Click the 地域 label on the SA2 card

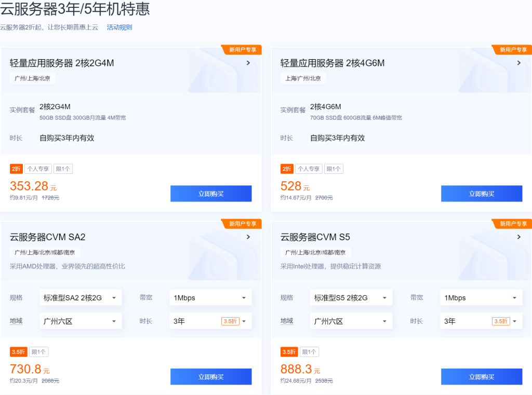point(16,321)
